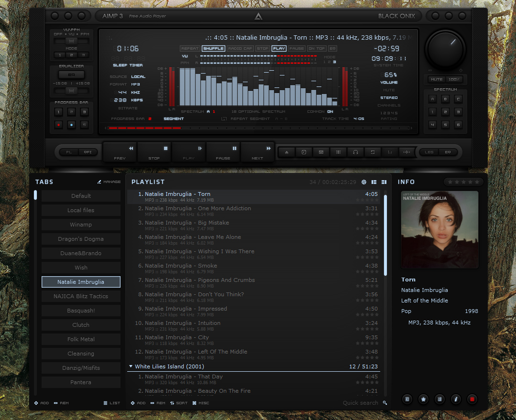This screenshot has width=516, height=420.
Task: Click the star favorites icon in Info panel
Action: coord(424,399)
